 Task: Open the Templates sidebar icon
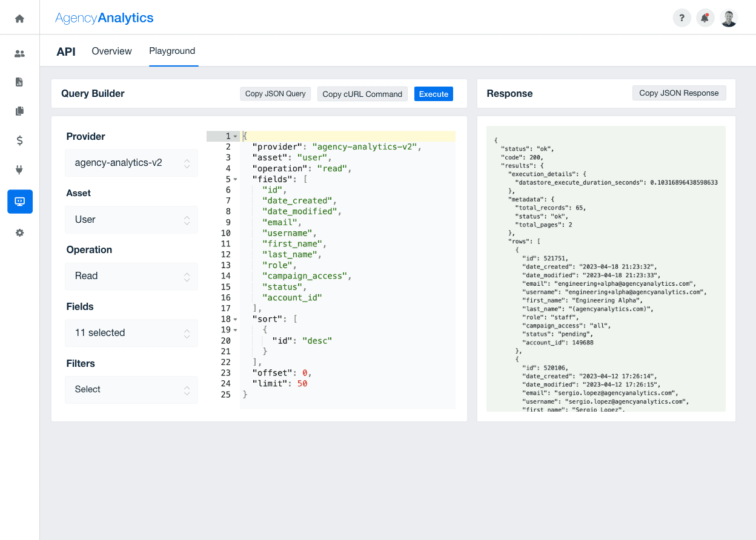pos(19,111)
